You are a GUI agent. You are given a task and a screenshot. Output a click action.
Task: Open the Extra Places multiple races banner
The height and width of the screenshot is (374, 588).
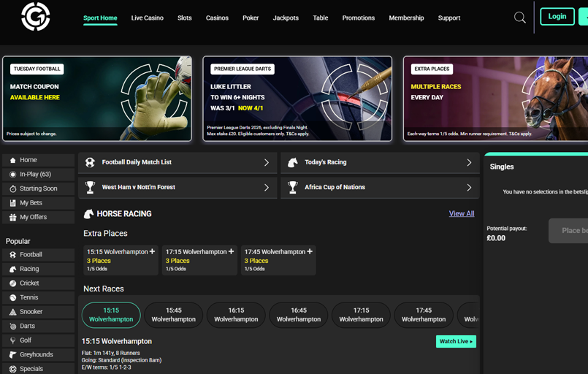click(496, 99)
